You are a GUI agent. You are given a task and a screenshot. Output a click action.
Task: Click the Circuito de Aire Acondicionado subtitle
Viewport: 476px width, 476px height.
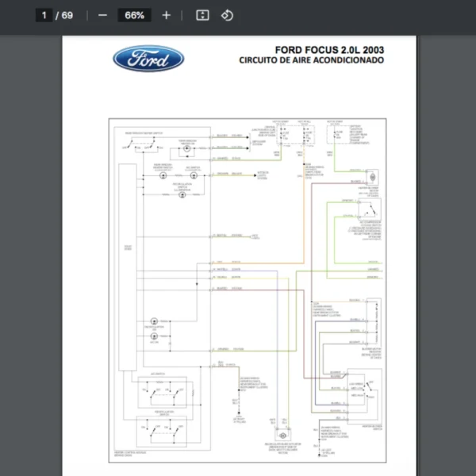click(311, 60)
